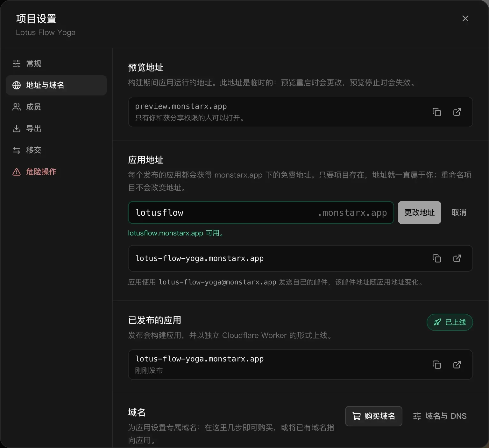Open the 移交 section

tap(56, 150)
